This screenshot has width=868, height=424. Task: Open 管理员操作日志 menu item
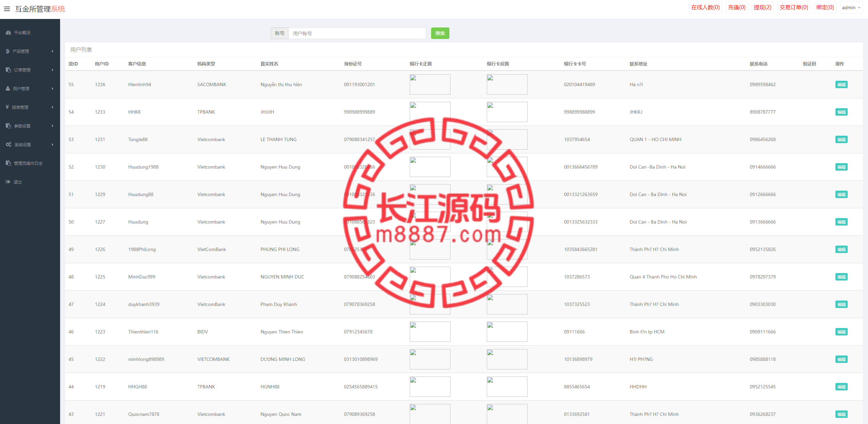point(30,163)
